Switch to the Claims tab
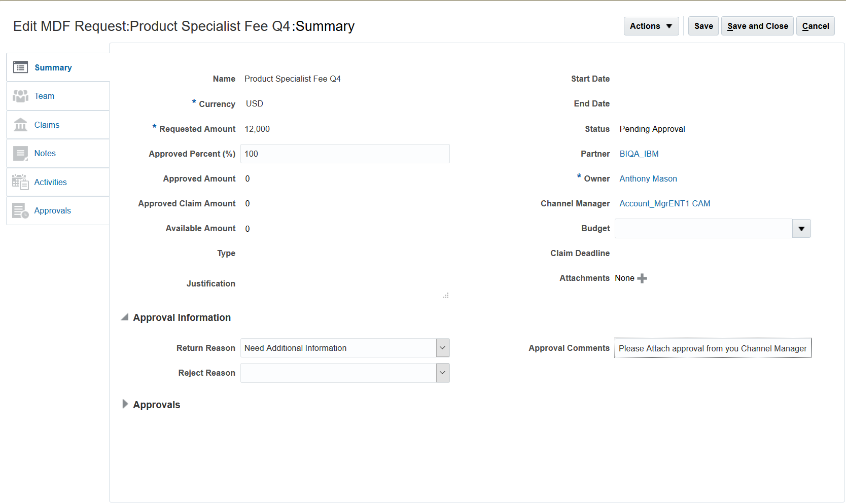Image resolution: width=846 pixels, height=504 pixels. pyautogui.click(x=47, y=125)
